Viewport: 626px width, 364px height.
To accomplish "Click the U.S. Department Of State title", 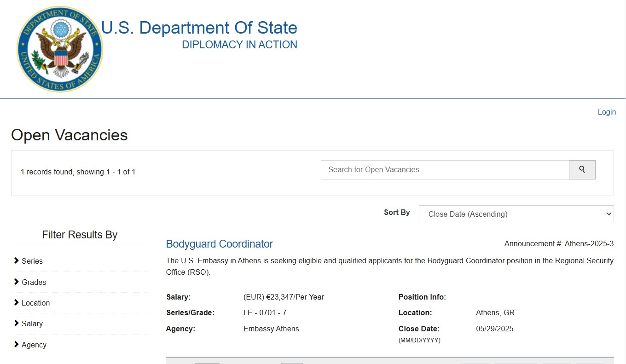I will pyautogui.click(x=199, y=28).
